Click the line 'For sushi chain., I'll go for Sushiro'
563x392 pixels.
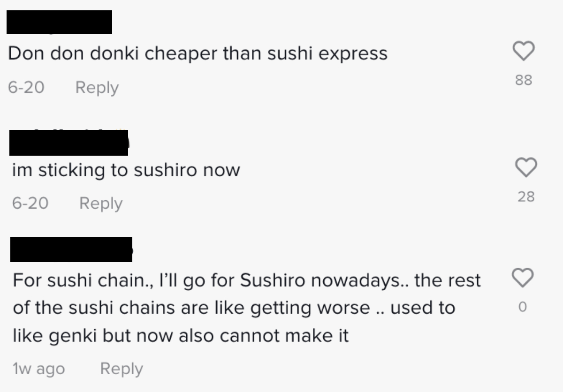tap(247, 280)
